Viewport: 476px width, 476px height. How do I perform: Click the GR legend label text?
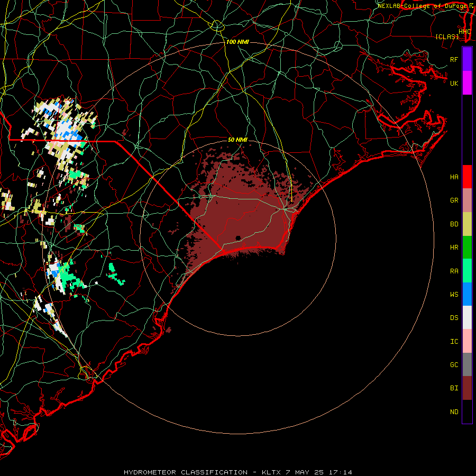click(x=454, y=200)
